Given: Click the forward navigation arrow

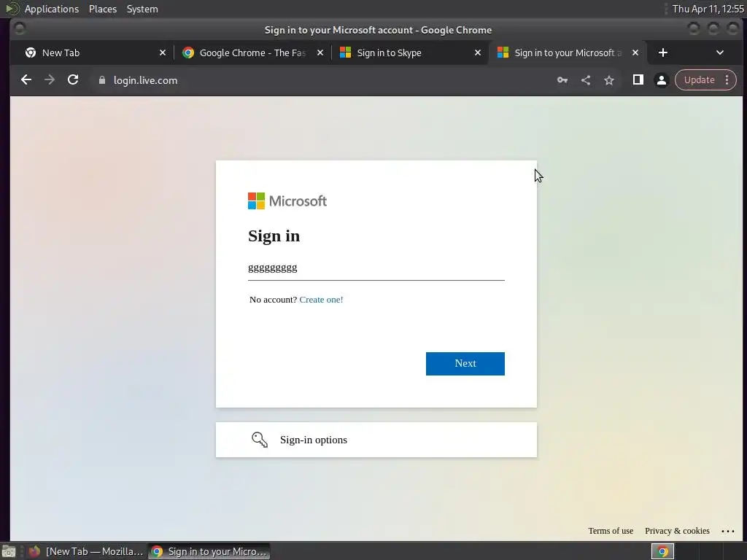Looking at the screenshot, I should 50,80.
